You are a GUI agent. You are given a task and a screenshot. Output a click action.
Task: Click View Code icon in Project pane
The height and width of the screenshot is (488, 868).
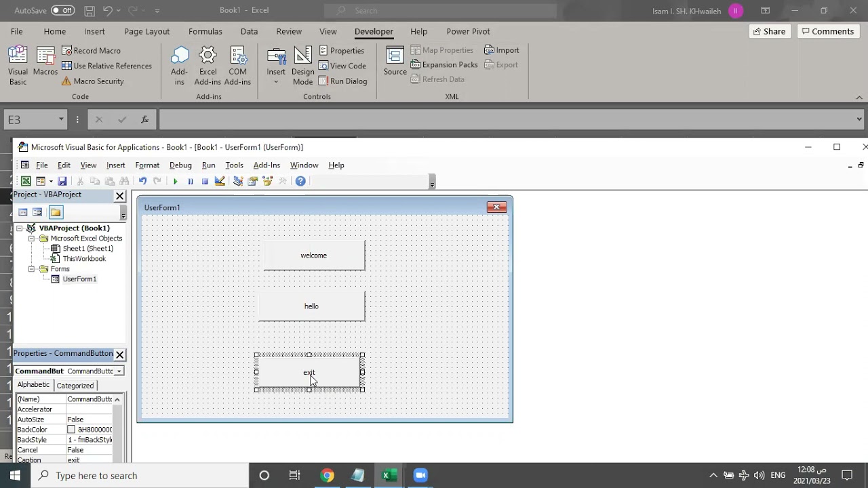[x=23, y=212]
